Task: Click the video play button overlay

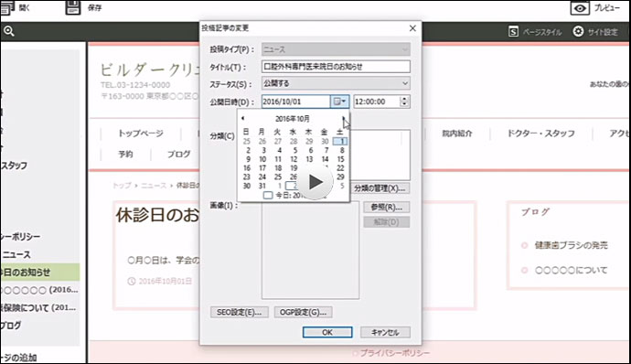Action: 315,182
